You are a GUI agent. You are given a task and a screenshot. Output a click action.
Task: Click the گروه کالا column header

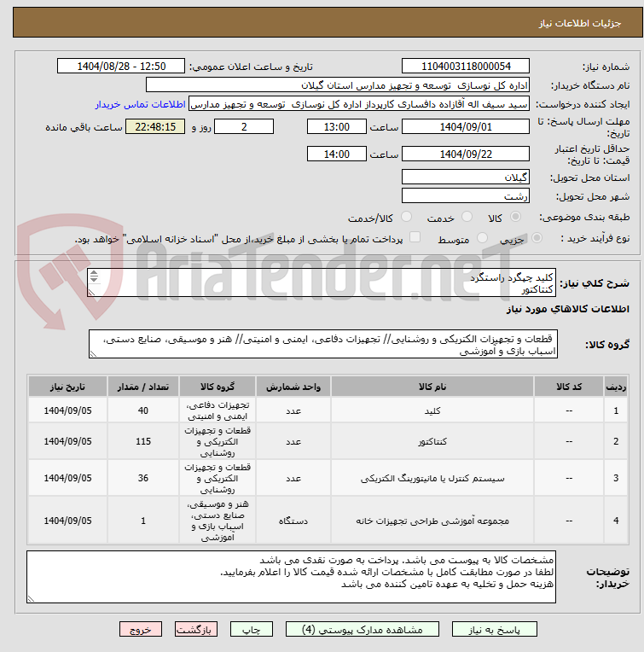[x=218, y=387]
